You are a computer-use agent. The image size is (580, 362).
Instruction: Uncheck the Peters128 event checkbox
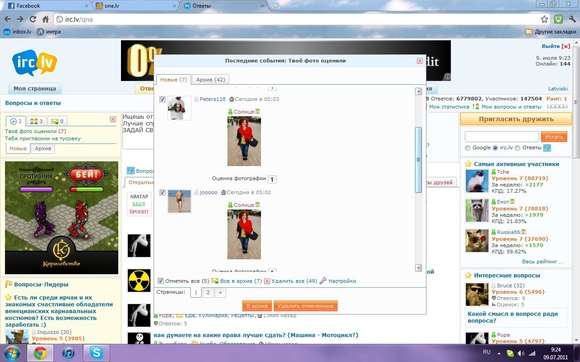(x=162, y=99)
